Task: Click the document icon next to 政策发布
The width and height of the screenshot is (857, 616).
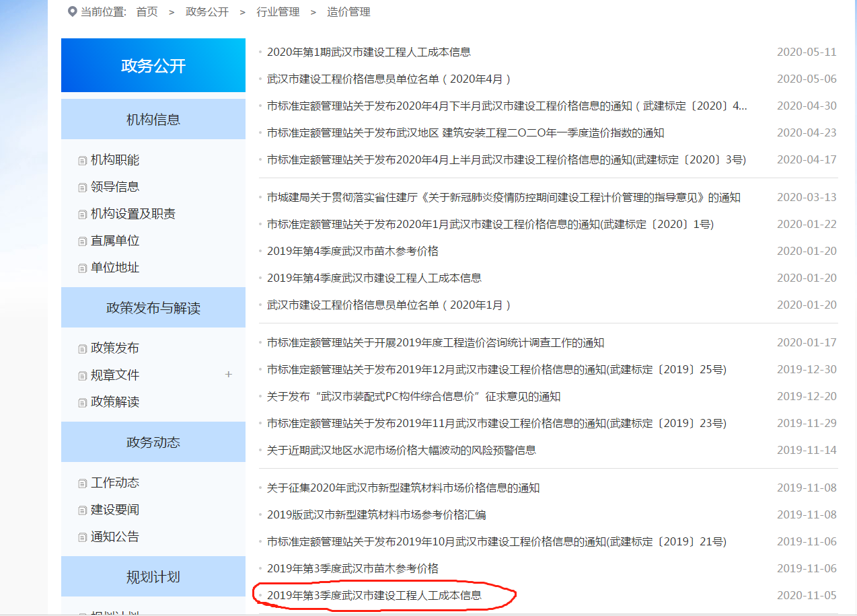Action: tap(83, 349)
